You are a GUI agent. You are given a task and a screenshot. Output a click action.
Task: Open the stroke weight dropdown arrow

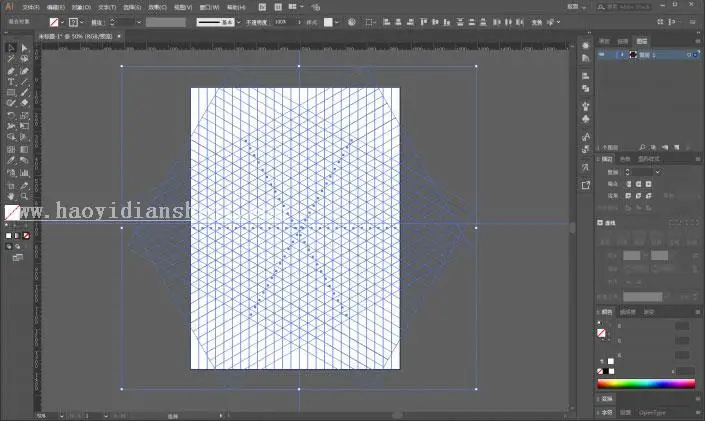138,22
